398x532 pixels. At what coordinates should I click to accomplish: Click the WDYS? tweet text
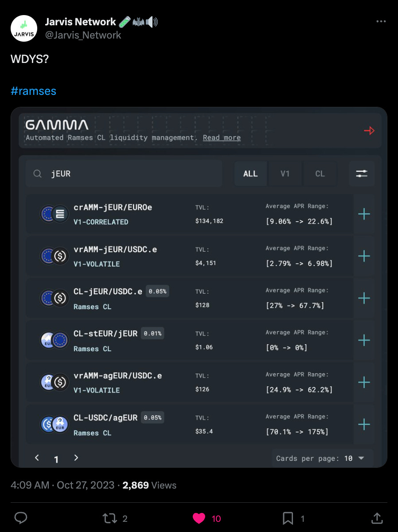29,59
